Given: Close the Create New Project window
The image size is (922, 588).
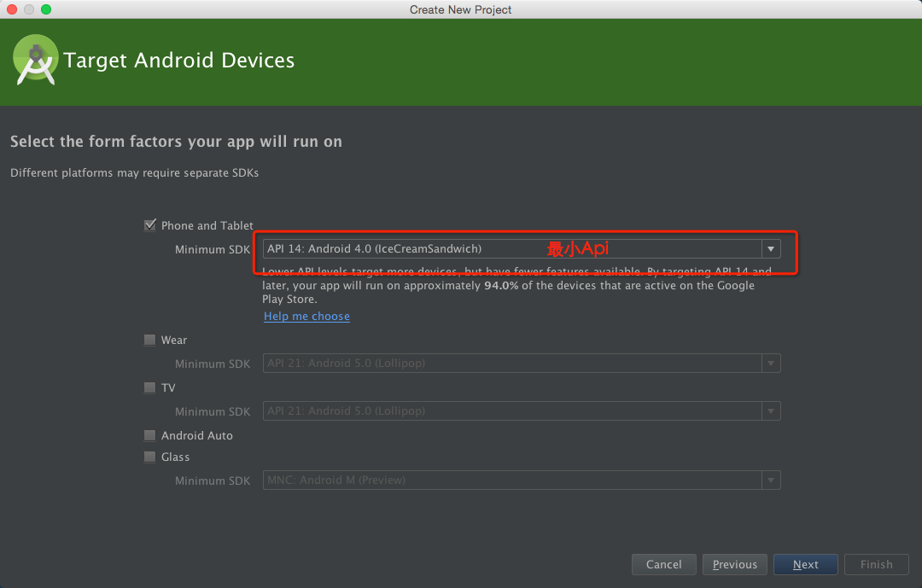Looking at the screenshot, I should (x=12, y=9).
